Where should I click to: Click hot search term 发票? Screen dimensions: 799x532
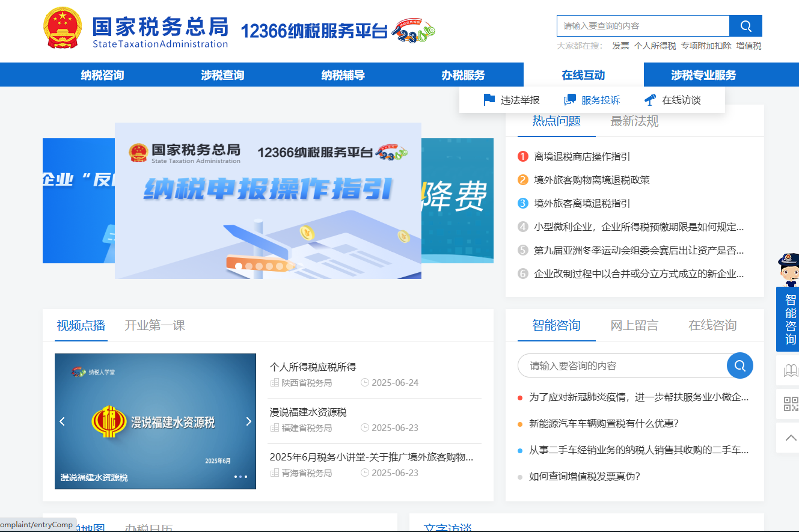point(620,46)
